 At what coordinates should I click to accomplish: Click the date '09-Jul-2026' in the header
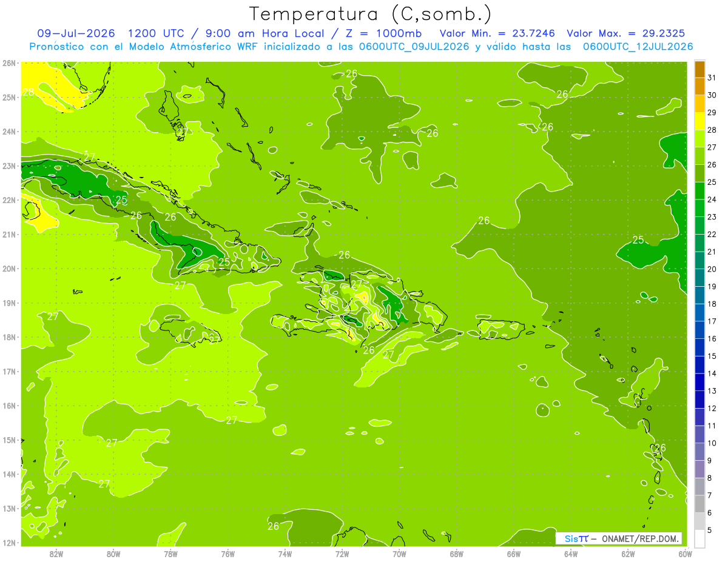pos(76,33)
